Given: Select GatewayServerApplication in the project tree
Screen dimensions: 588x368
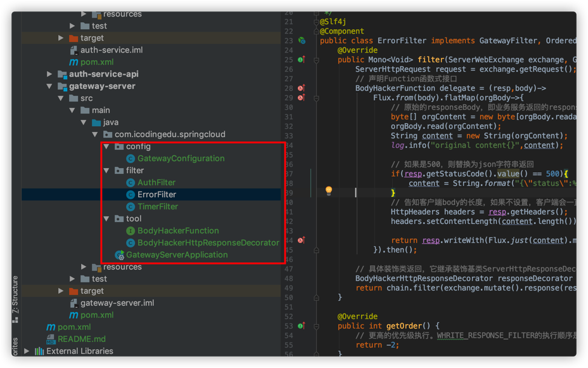Looking at the screenshot, I should [177, 255].
